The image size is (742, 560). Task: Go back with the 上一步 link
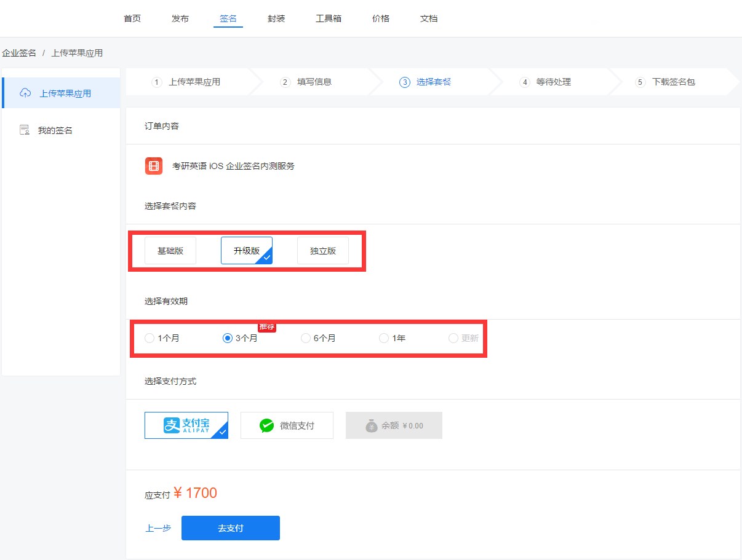pos(158,528)
